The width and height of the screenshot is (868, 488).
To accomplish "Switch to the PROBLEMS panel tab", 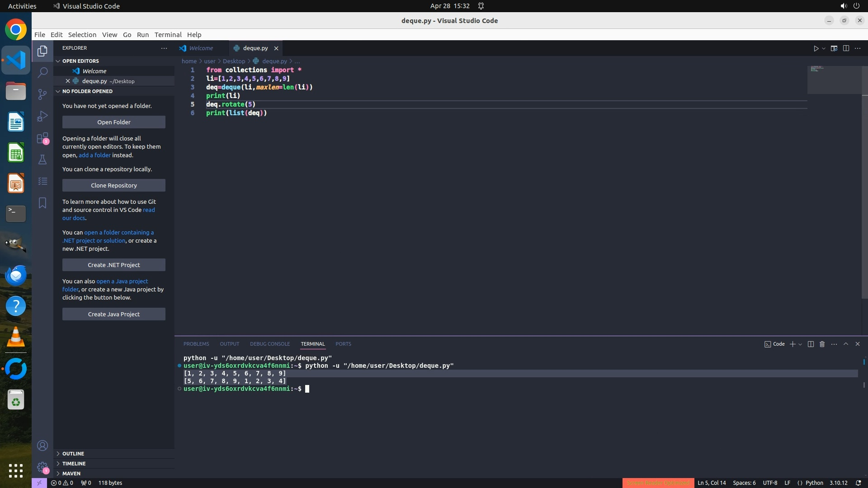I will point(196,344).
